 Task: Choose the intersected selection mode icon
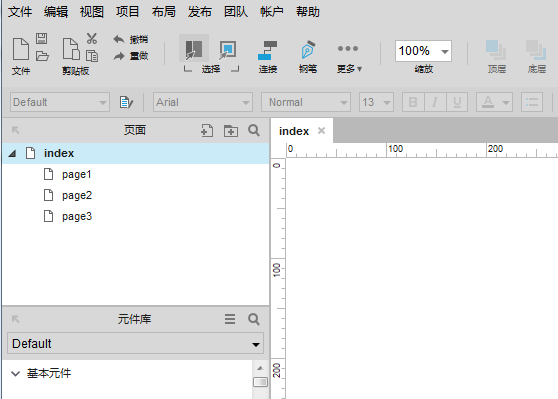click(194, 49)
